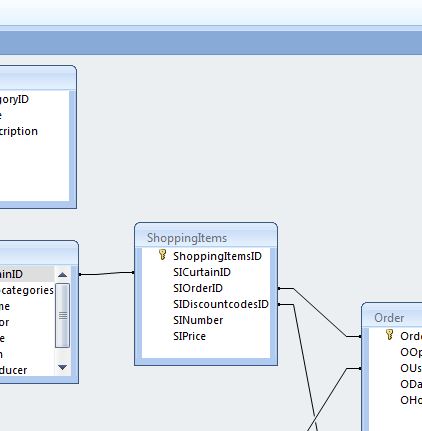Click the ShoppingItems table title bar
422x431 pixels.
pyautogui.click(x=206, y=236)
